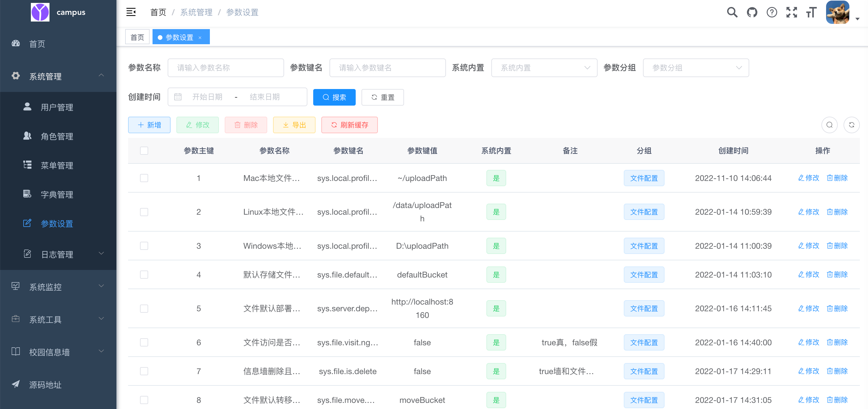Check the row with 参数主键 6
Viewport: 868px width, 409px height.
[x=144, y=342]
